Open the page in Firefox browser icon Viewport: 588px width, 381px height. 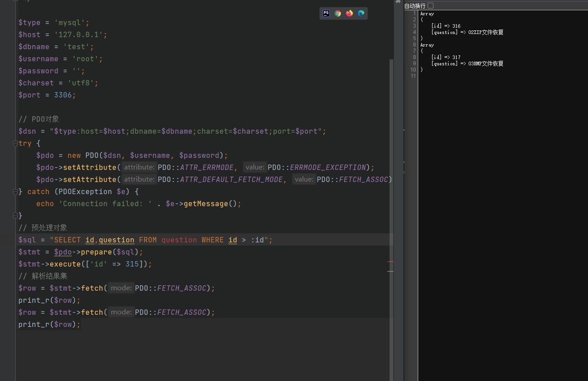click(x=349, y=13)
